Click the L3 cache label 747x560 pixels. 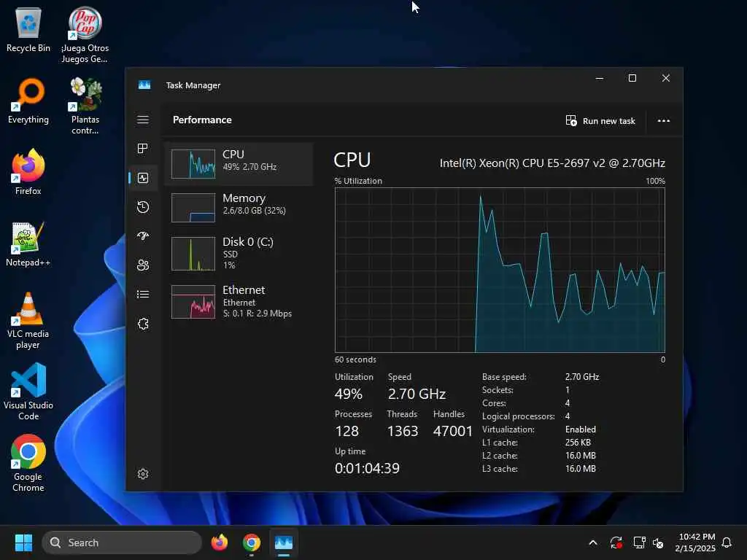500,469
